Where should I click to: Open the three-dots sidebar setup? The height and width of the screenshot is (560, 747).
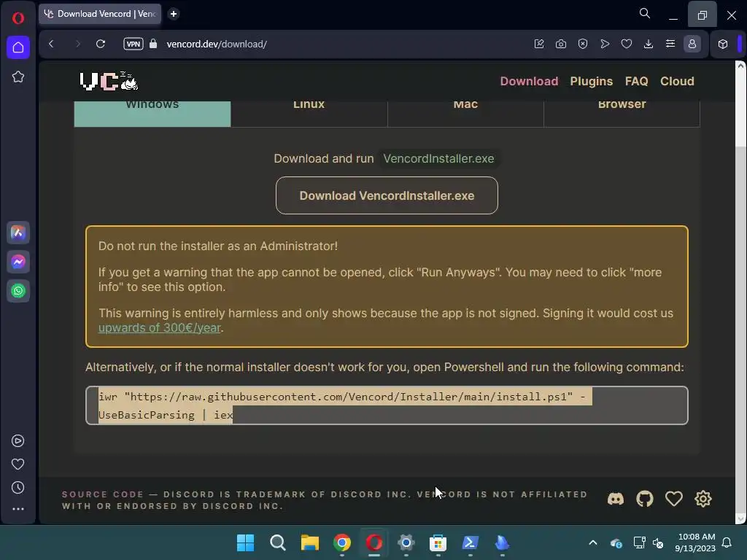click(18, 509)
